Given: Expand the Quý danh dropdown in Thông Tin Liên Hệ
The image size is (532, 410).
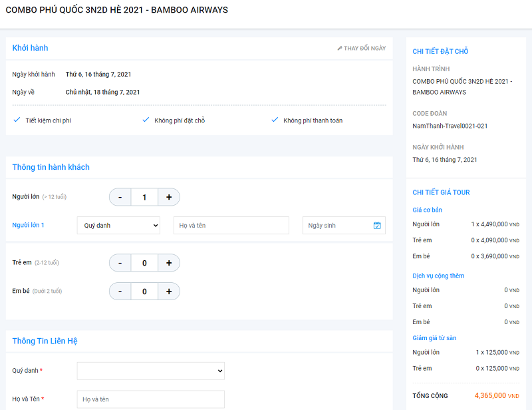Looking at the screenshot, I should pyautogui.click(x=150, y=371).
